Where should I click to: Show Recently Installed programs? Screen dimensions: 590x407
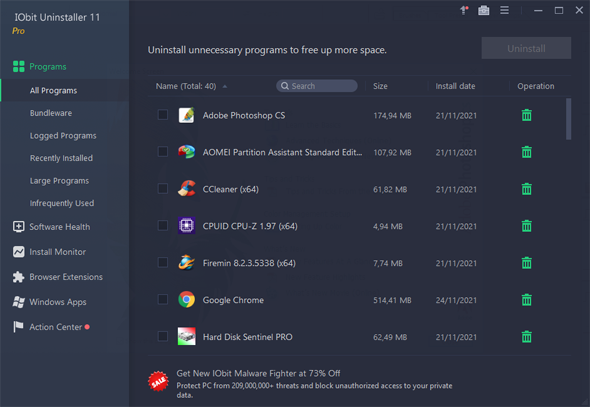click(61, 158)
